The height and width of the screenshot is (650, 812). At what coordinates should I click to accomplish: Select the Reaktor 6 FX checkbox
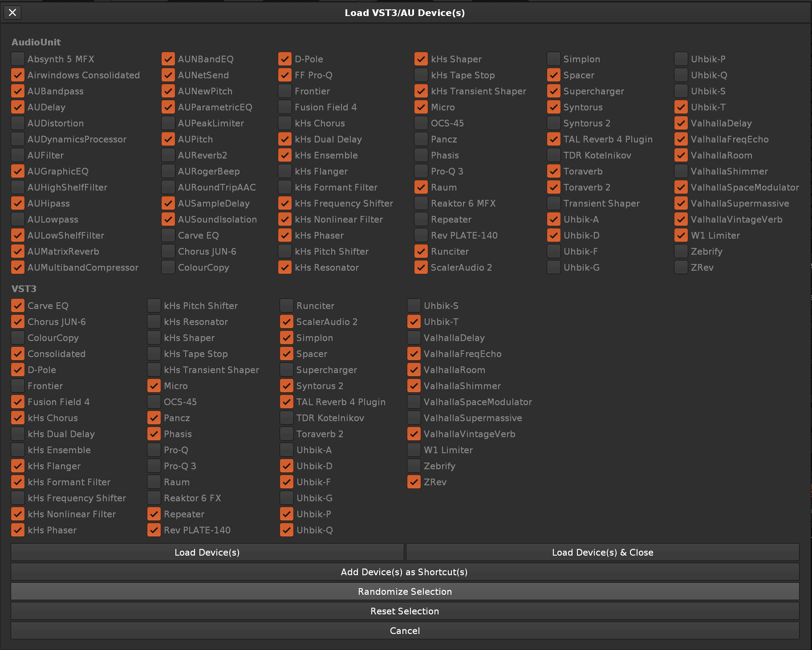(154, 498)
